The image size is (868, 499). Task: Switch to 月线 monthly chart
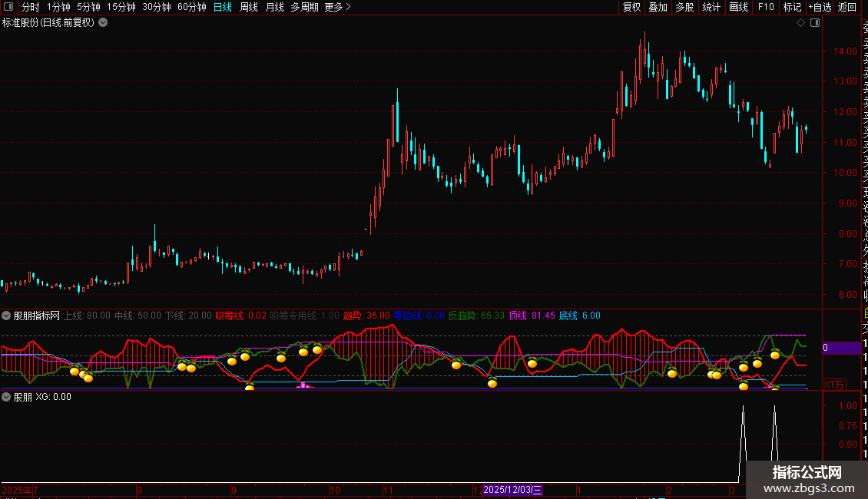[x=274, y=7]
